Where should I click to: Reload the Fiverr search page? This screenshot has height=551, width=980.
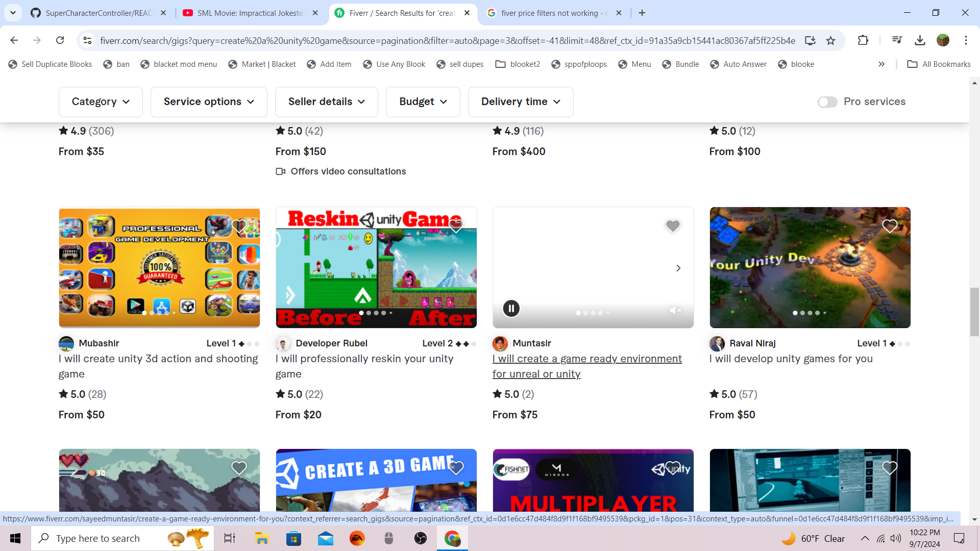(x=60, y=40)
